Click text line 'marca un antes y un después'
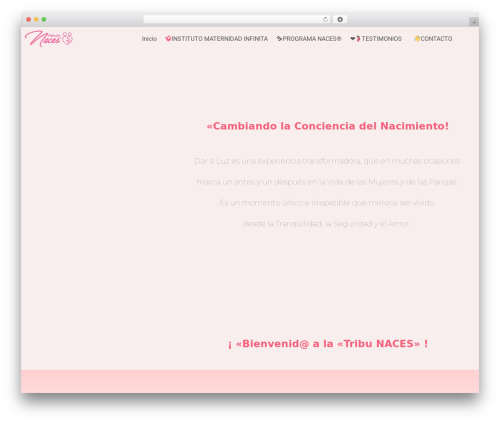This screenshot has height=423, width=500. pyautogui.click(x=327, y=182)
